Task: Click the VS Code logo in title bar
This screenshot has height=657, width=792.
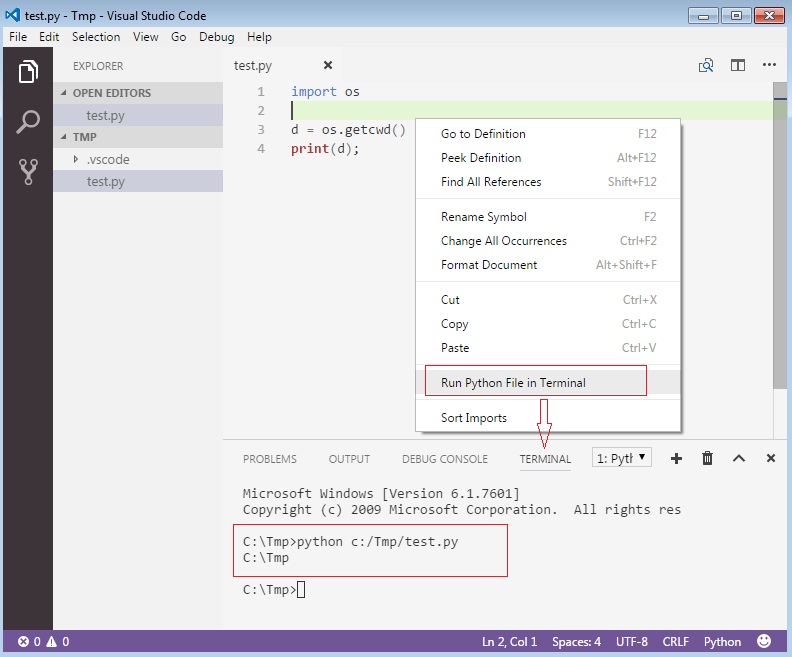Action: click(x=12, y=15)
